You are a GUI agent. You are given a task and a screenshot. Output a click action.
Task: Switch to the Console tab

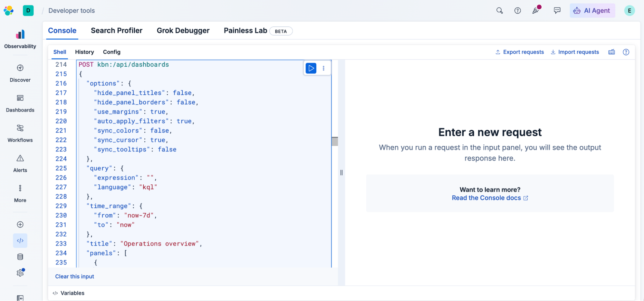[62, 31]
